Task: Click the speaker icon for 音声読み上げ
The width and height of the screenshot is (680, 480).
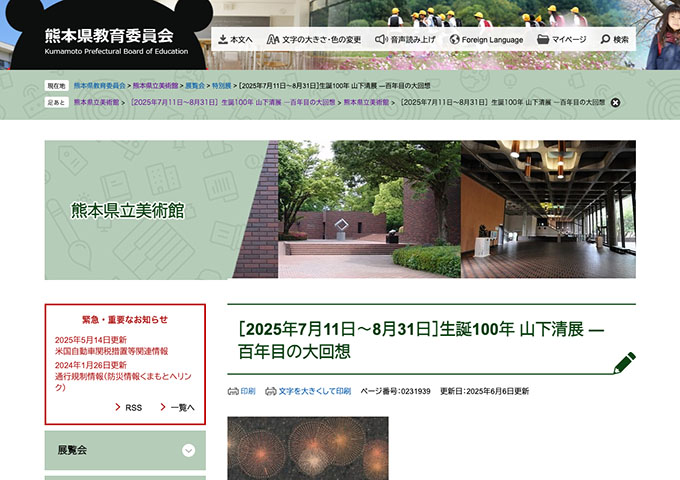Action: point(381,39)
